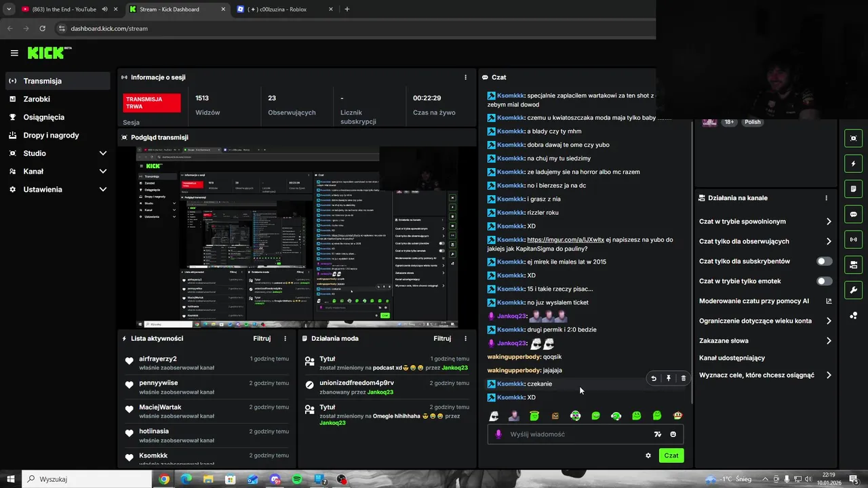Click Filtruj in Lista aktywności

(262, 338)
